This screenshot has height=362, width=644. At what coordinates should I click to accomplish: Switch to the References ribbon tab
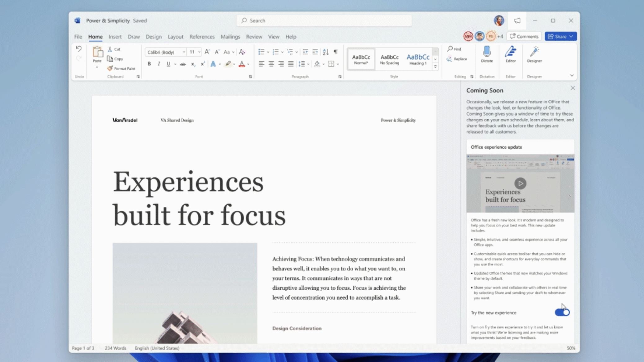pos(202,37)
